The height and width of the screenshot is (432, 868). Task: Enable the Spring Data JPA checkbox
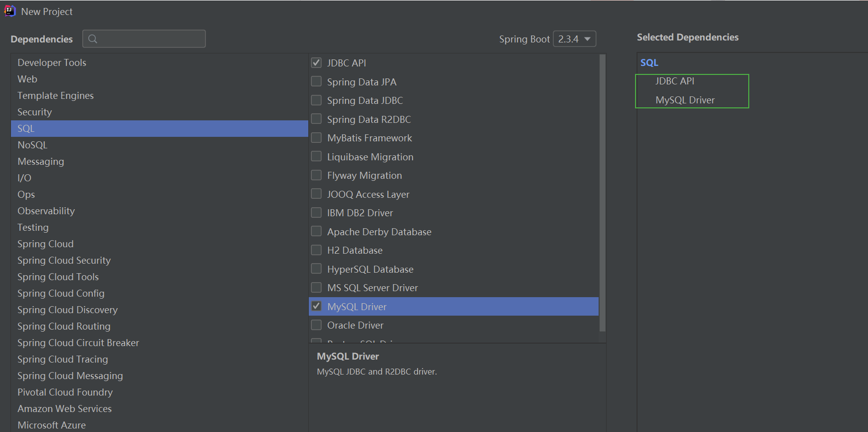coord(316,81)
